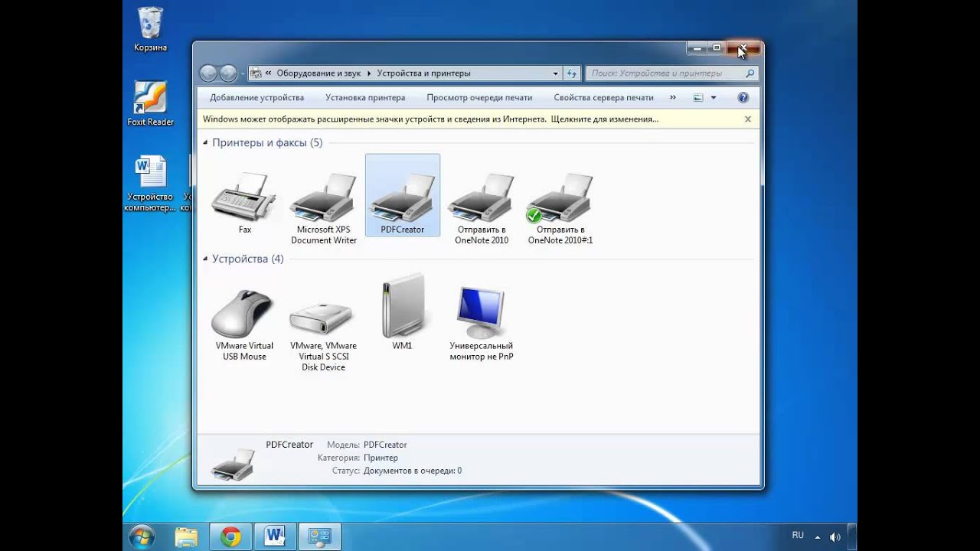Image resolution: width=980 pixels, height=551 pixels.
Task: Click the Show desktop button
Action: 852,537
